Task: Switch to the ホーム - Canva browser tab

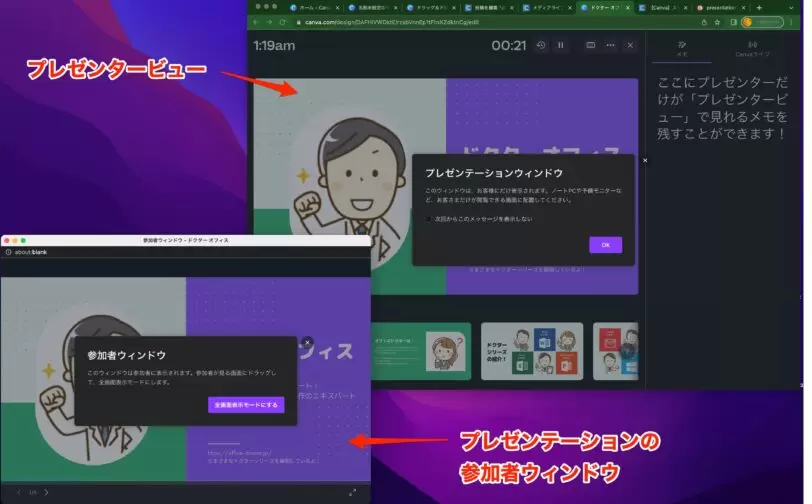Action: pos(315,8)
